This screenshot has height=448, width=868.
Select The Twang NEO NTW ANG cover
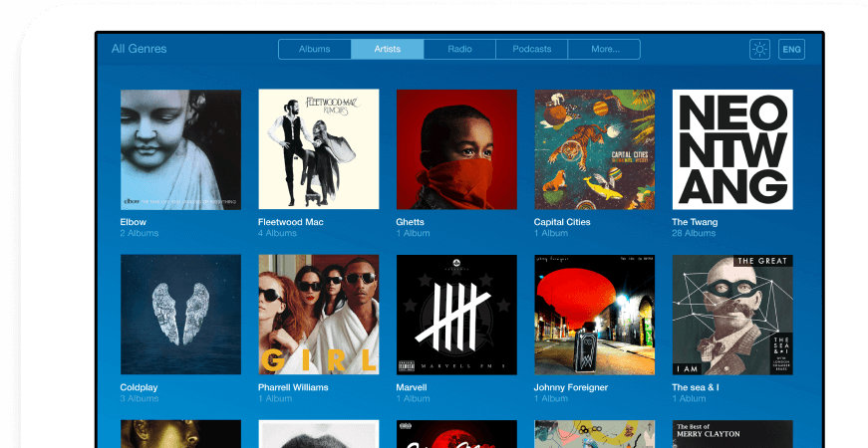732,149
